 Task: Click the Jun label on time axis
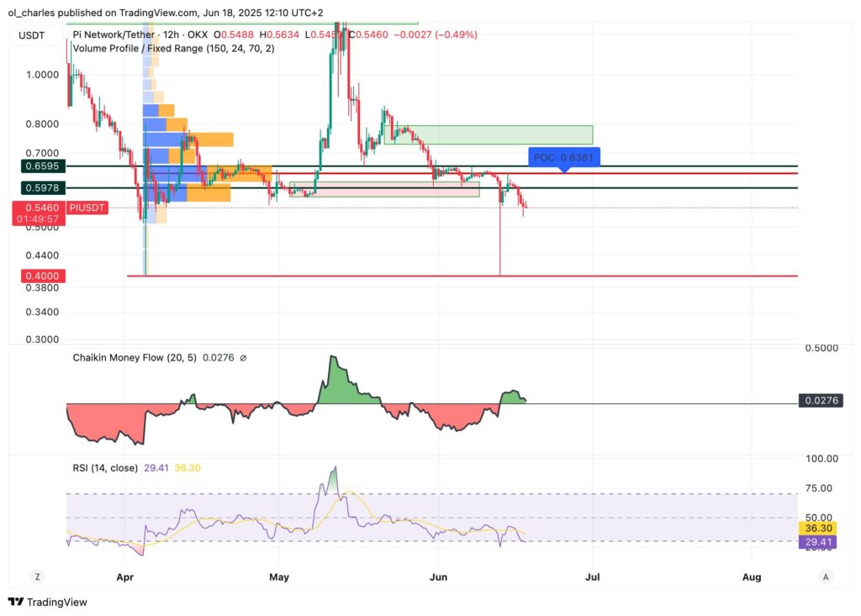(x=437, y=577)
